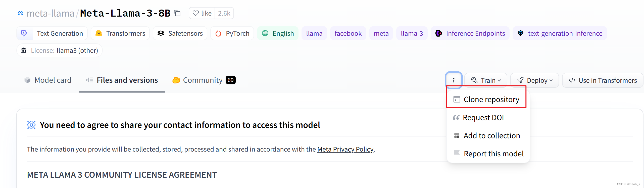The width and height of the screenshot is (644, 188).
Task: Expand the Deploy dropdown
Action: pyautogui.click(x=535, y=80)
